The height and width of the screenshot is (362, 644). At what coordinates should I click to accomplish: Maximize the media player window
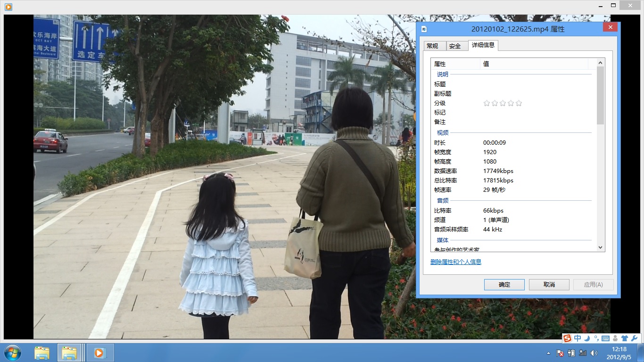(613, 5)
